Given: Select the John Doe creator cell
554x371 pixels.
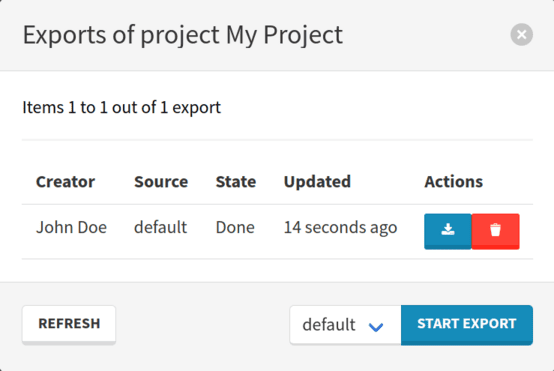Looking at the screenshot, I should [71, 227].
